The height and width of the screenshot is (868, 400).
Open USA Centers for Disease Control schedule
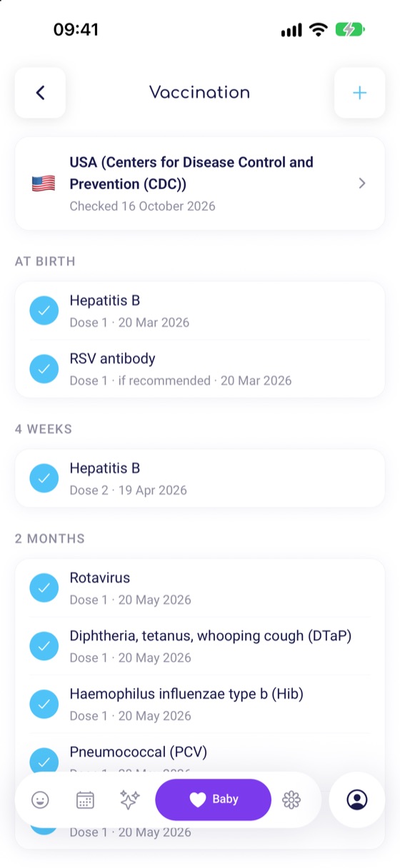(200, 183)
